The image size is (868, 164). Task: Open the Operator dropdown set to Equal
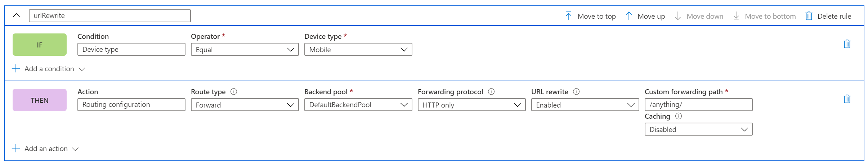[x=245, y=50]
